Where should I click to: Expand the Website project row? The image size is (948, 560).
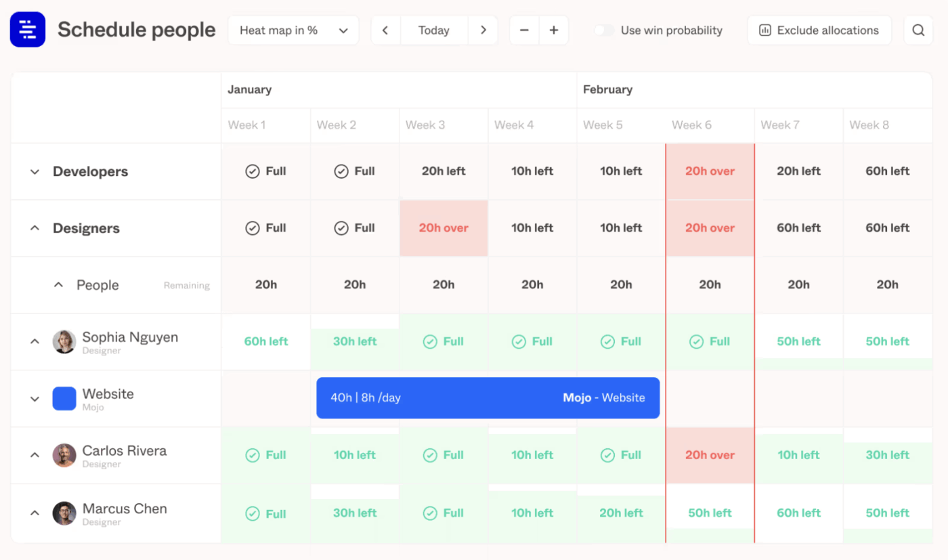pyautogui.click(x=35, y=399)
